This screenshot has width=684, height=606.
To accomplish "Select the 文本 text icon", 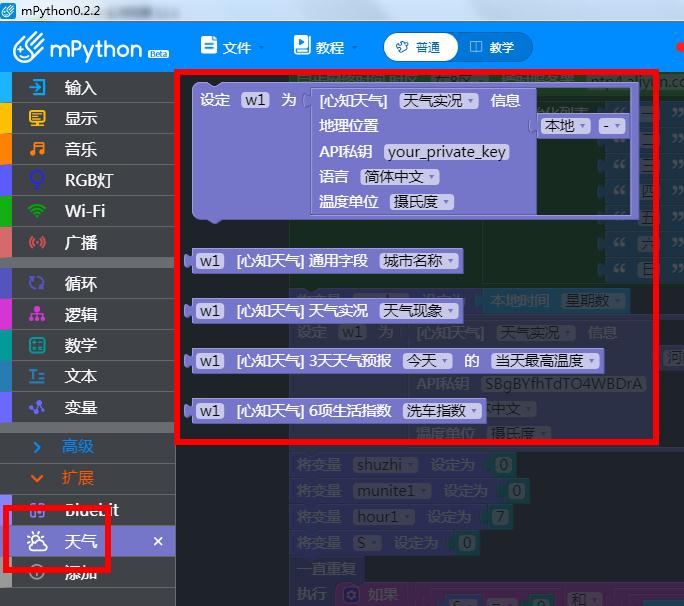I will click(37, 376).
